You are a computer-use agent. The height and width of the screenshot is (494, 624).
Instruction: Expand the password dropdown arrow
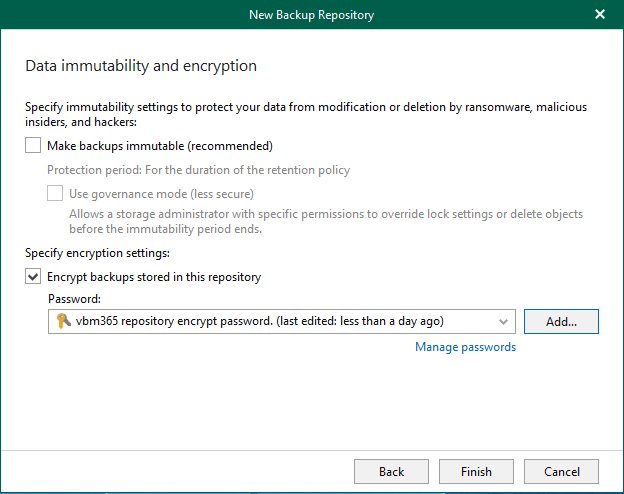[503, 321]
